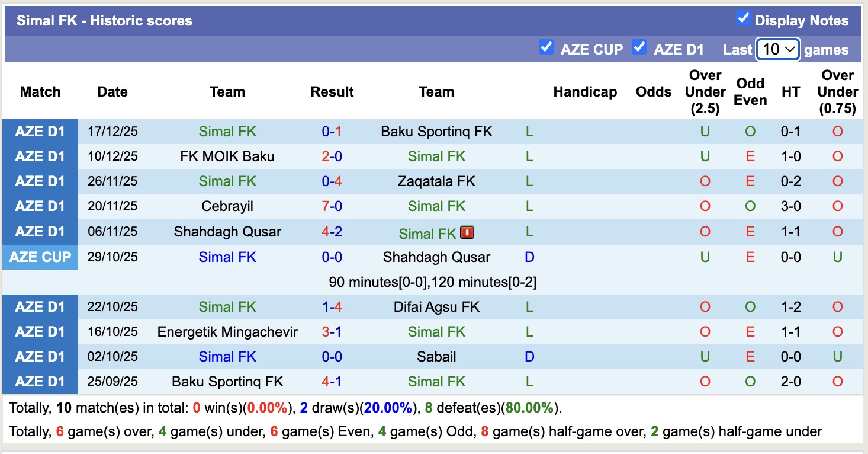Uncheck the AZE CUP filter checkbox
This screenshot has height=454, width=868.
coord(546,47)
